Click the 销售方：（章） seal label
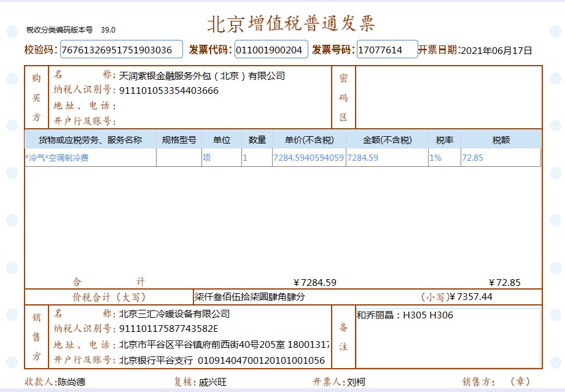The width and height of the screenshot is (565, 392). [496, 382]
